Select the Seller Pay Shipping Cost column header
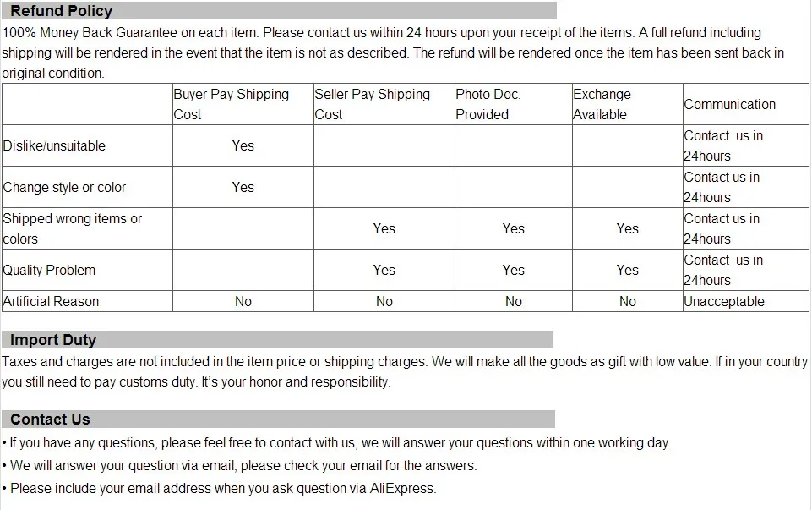This screenshot has width=812, height=510. click(384, 104)
